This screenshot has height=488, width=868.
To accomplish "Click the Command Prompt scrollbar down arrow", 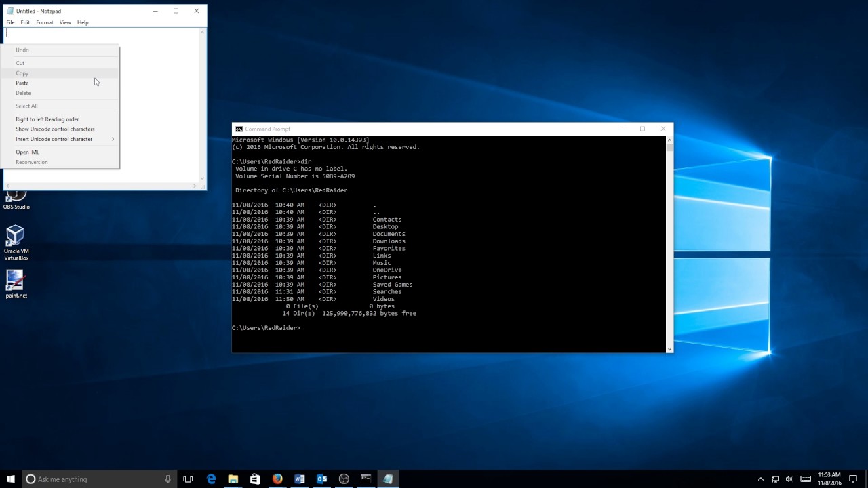I will pyautogui.click(x=669, y=349).
